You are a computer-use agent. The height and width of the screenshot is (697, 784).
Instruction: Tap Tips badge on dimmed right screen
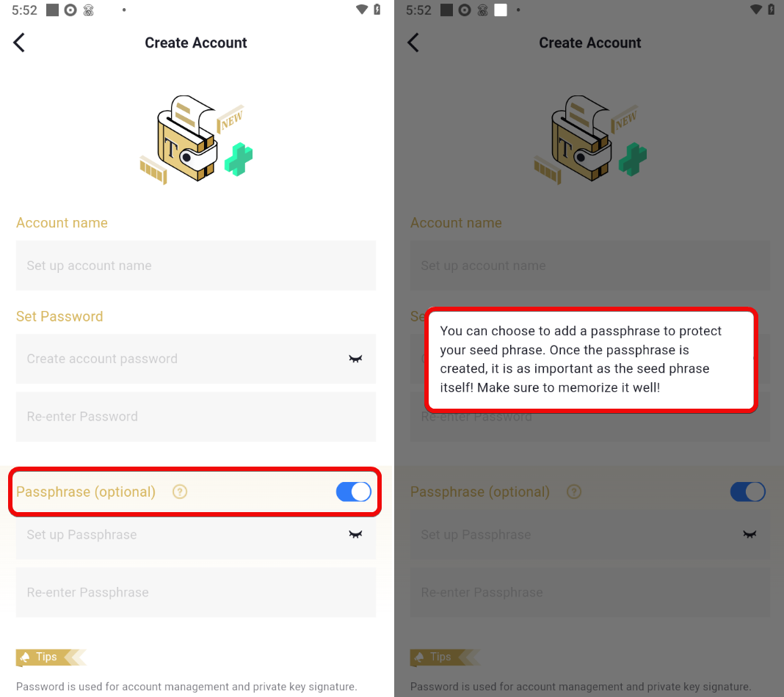(445, 657)
